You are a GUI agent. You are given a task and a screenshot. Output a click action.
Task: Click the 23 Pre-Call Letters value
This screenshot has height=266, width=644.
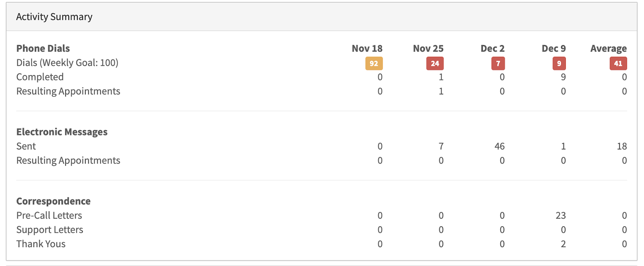coord(561,216)
